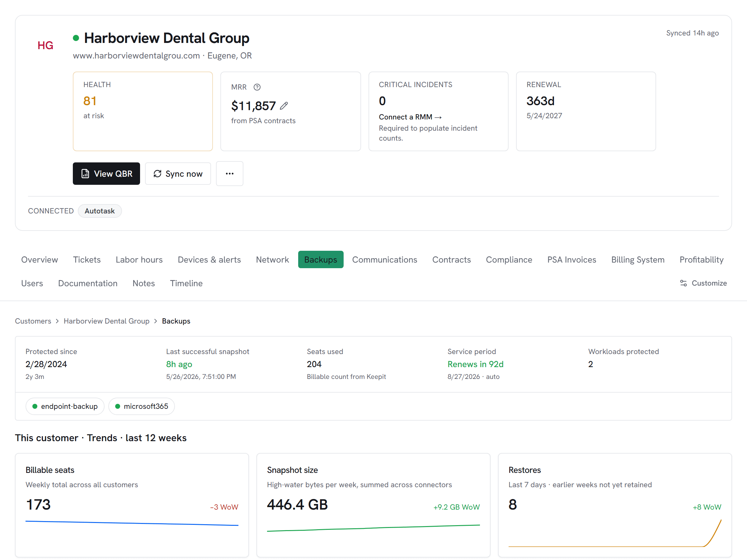Click "Renews in 92d" service period

pos(476,364)
